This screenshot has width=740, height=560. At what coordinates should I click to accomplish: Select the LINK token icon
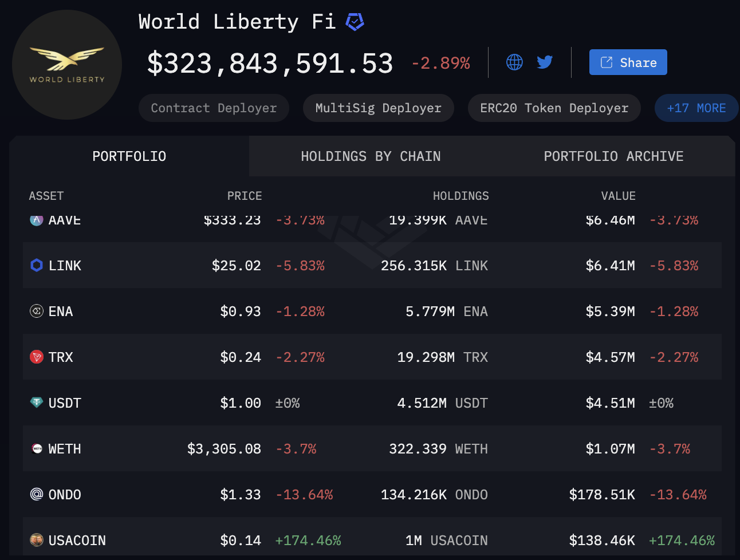(x=37, y=265)
